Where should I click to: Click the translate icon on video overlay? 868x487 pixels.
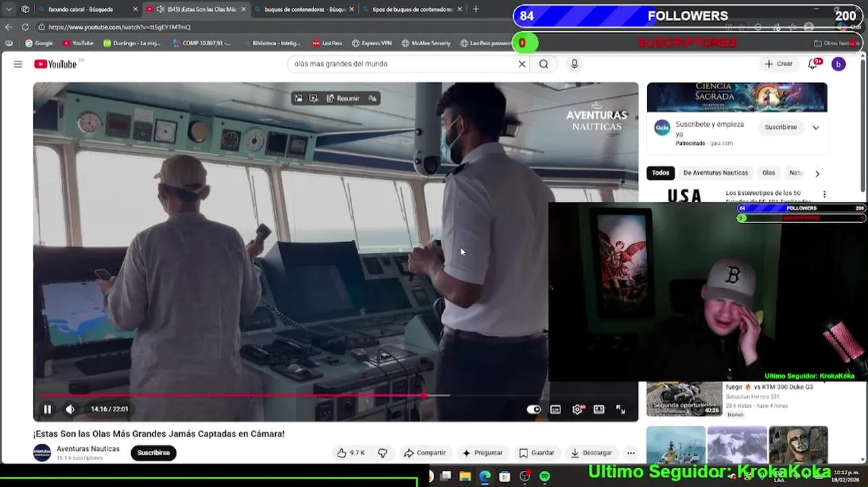[372, 99]
